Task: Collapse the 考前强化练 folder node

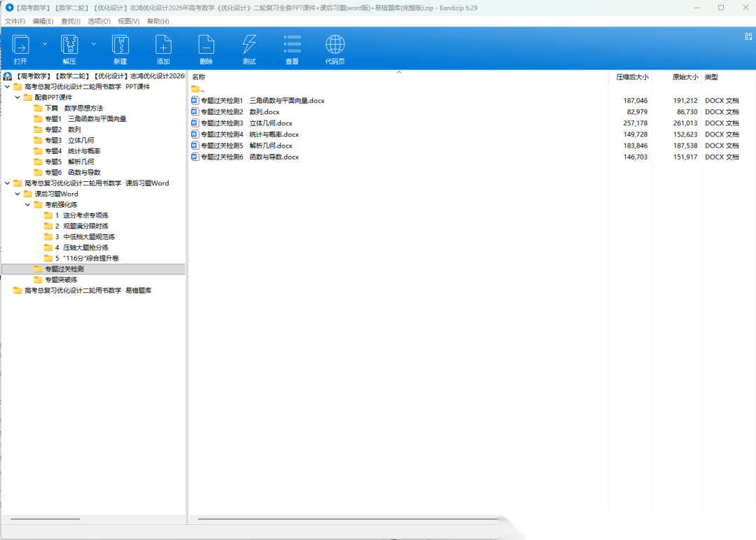Action: click(x=28, y=204)
